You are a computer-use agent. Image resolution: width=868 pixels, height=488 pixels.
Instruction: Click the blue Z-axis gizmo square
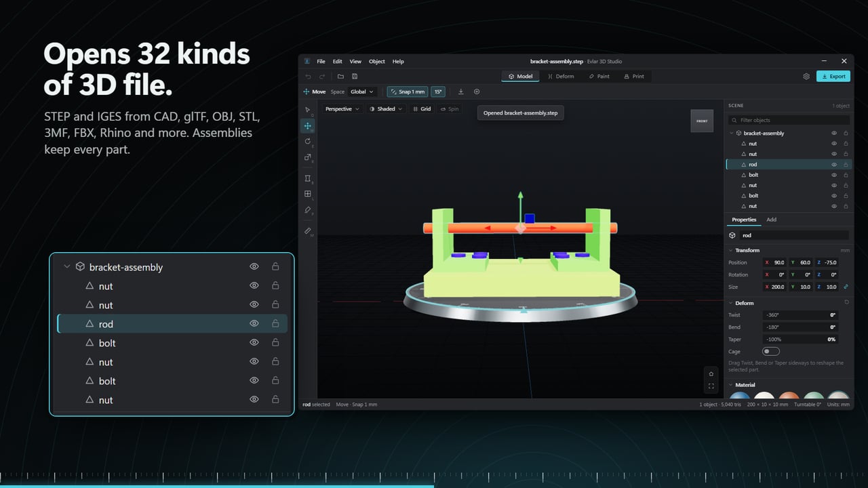point(530,219)
